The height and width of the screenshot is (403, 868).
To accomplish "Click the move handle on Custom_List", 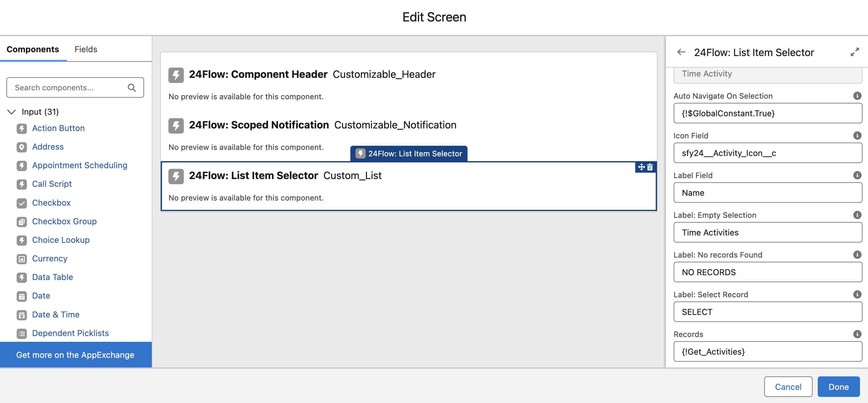I will pos(641,167).
